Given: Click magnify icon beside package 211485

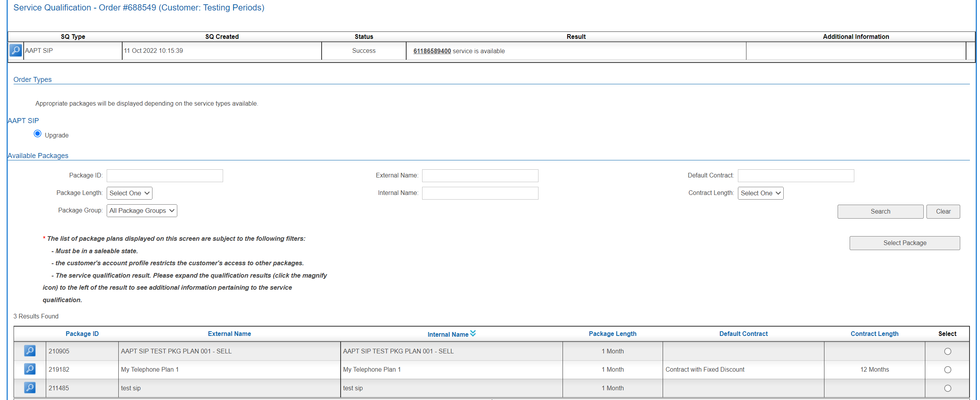Looking at the screenshot, I should click(30, 388).
